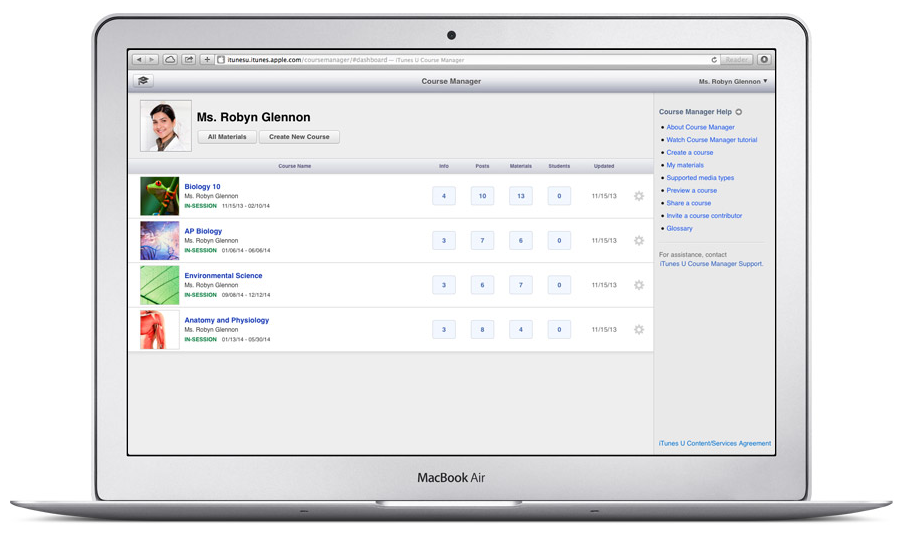Open the Ms. Robyn Glennon account dropdown
Screen dimensions: 921x534
[732, 82]
